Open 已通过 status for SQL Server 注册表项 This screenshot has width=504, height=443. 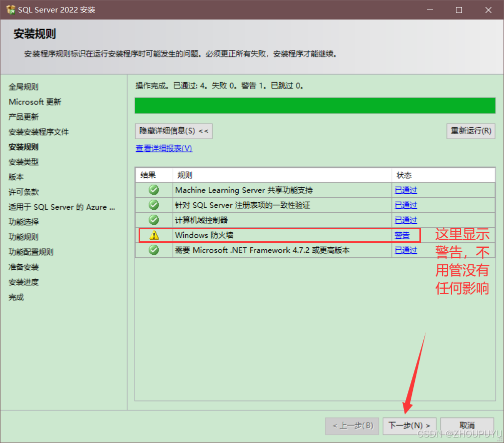(405, 205)
